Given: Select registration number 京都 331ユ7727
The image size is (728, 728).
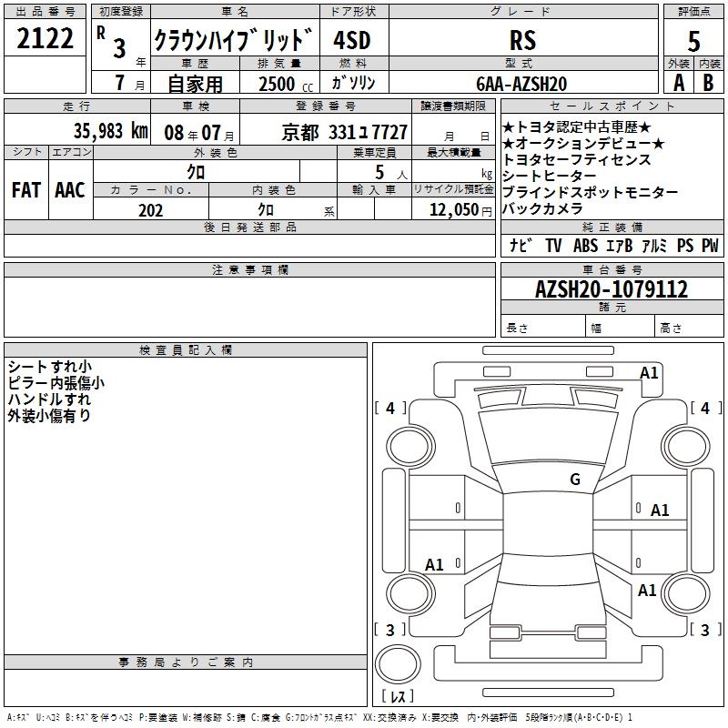Looking at the screenshot, I should click(x=345, y=133).
